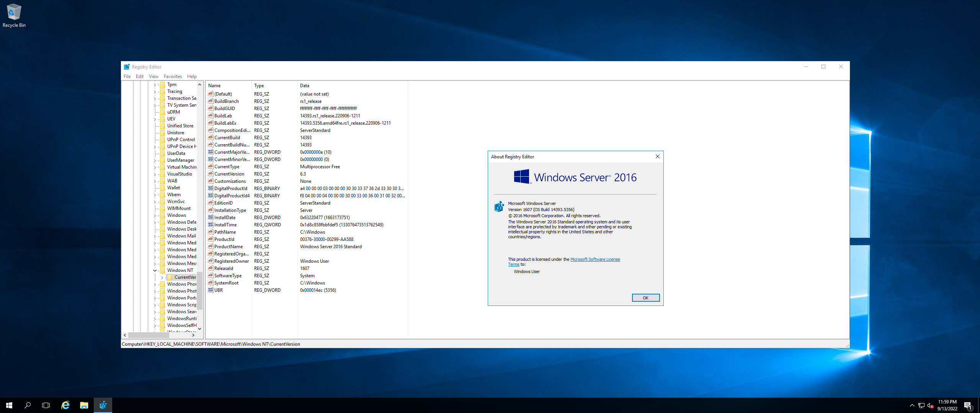Image resolution: width=980 pixels, height=413 pixels.
Task: Click OK in About Registry Editor
Action: click(645, 298)
